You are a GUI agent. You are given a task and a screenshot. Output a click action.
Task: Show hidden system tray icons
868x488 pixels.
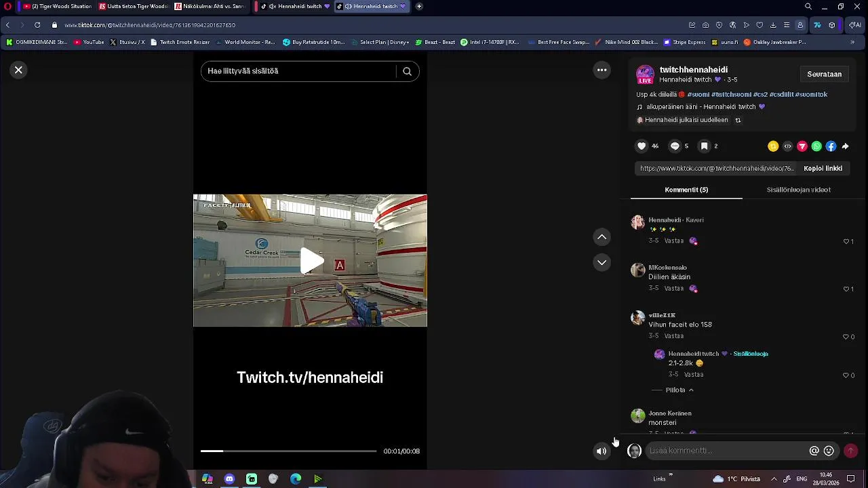point(774,479)
